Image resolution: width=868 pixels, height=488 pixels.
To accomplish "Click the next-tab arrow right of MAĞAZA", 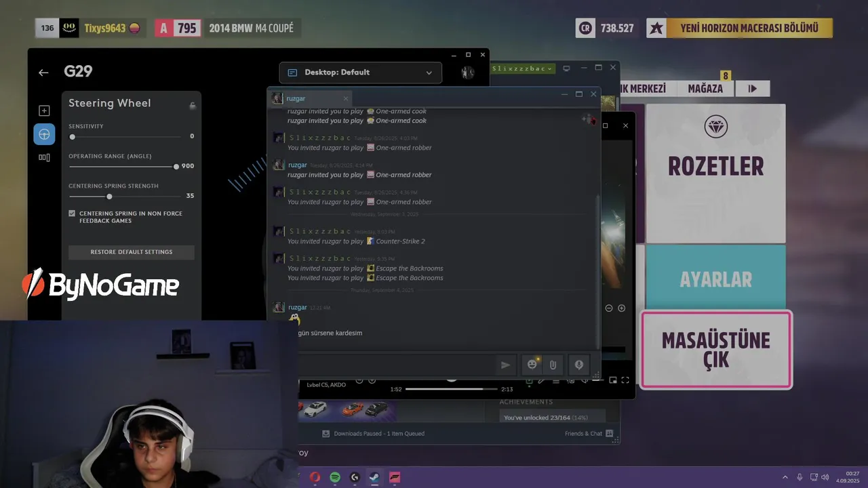I will (753, 89).
